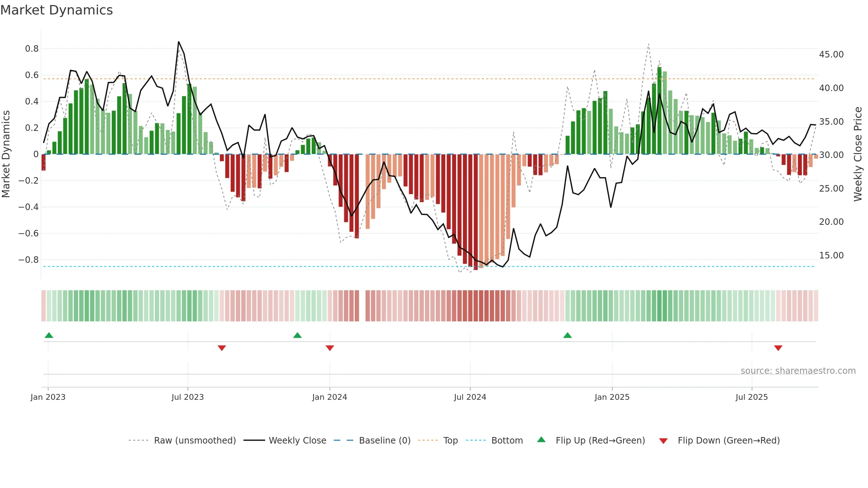Viewport: 868px width, 488px height.
Task: Click the Jul 2025 x-axis label
Action: tap(752, 397)
